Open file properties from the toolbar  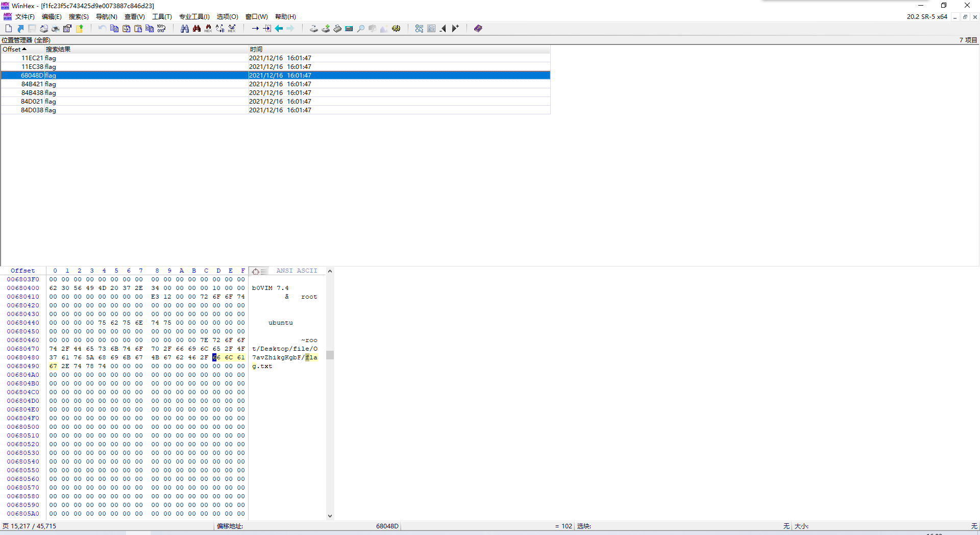pos(67,29)
